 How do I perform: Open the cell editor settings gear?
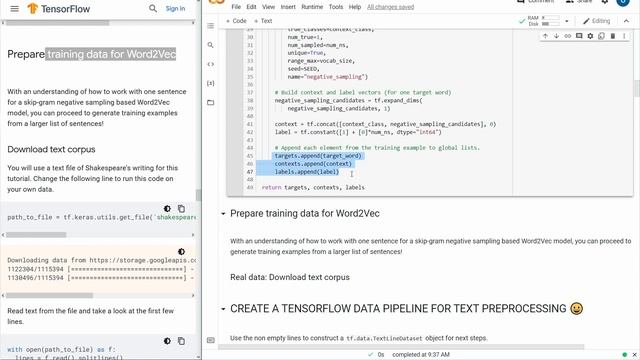(x=590, y=36)
